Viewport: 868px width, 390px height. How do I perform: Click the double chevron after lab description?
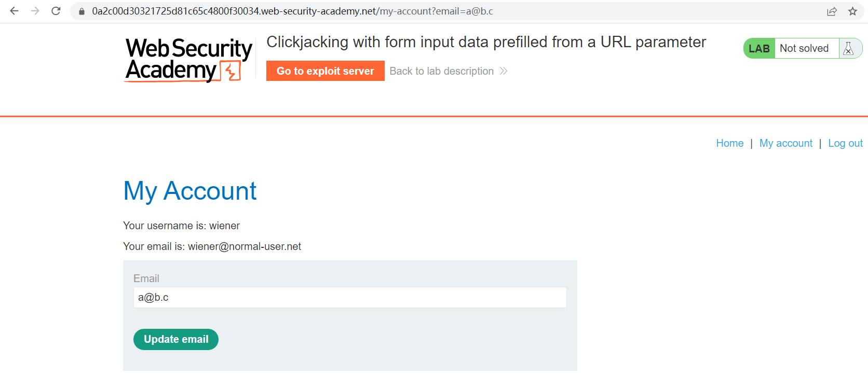coord(503,71)
